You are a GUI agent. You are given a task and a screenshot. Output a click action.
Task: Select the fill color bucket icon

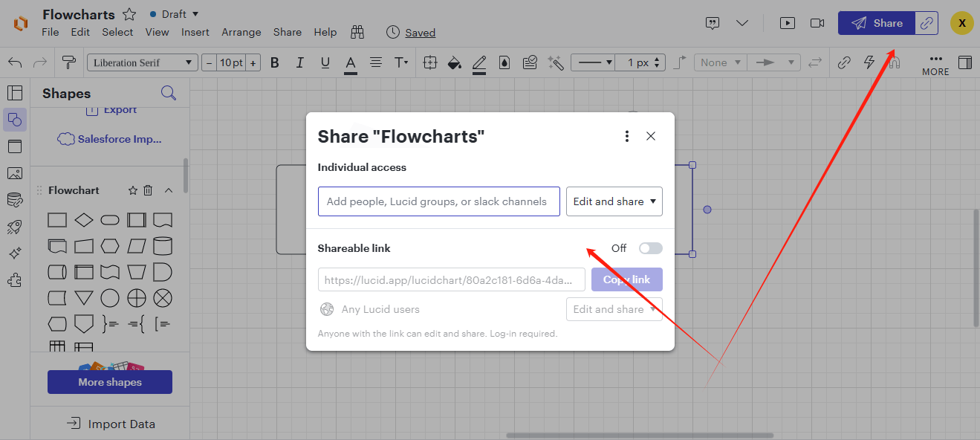pyautogui.click(x=454, y=62)
